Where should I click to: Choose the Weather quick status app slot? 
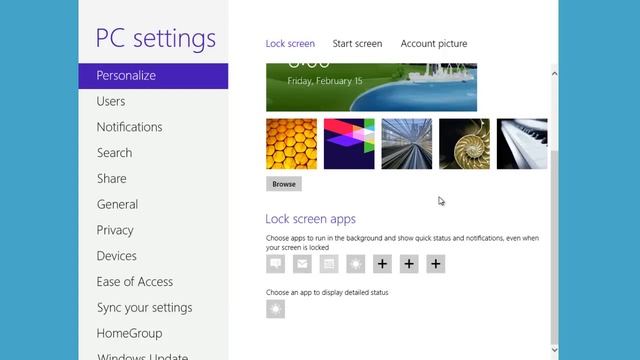pyautogui.click(x=356, y=264)
